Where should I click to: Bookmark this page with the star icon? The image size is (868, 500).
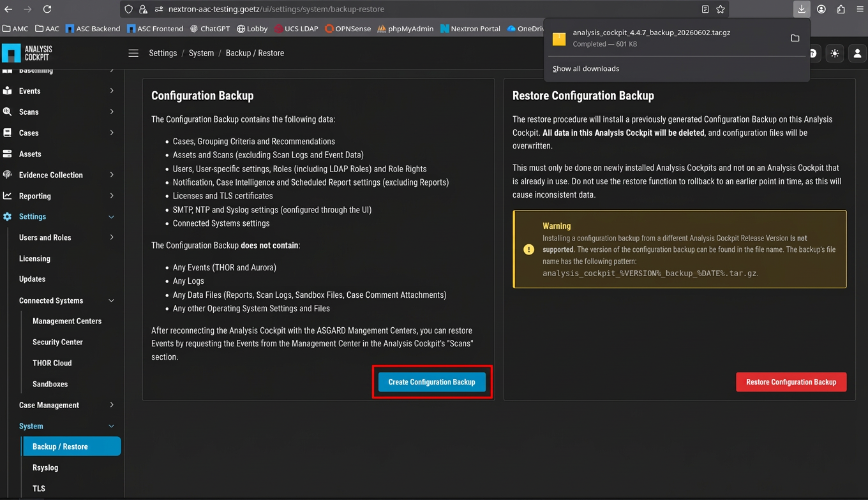point(721,10)
